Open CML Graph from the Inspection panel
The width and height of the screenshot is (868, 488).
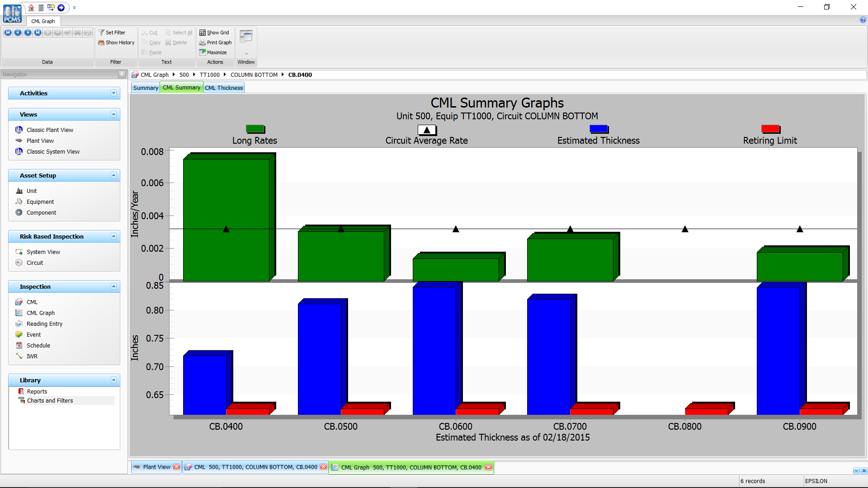point(40,313)
